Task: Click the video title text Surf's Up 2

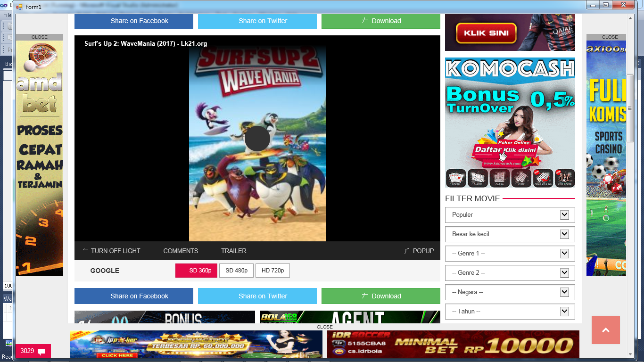Action: (146, 43)
